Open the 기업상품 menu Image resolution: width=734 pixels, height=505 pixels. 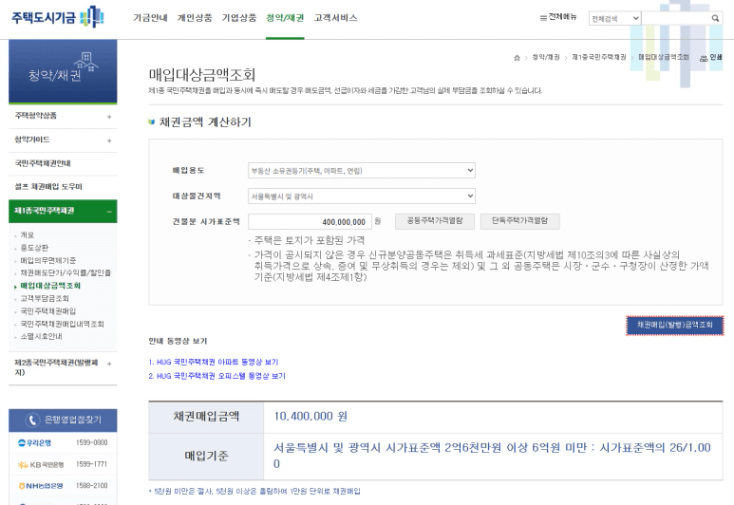click(x=239, y=18)
